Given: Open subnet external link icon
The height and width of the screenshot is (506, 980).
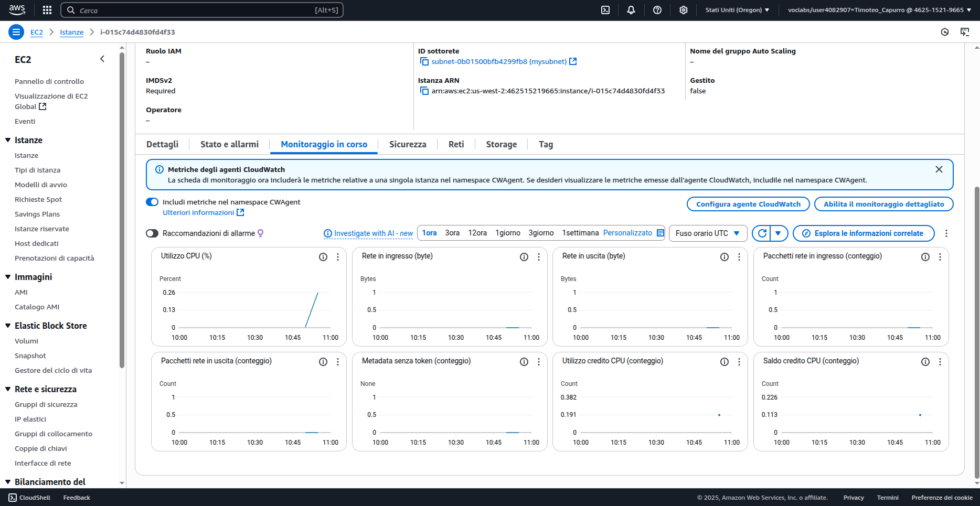Looking at the screenshot, I should pos(573,61).
